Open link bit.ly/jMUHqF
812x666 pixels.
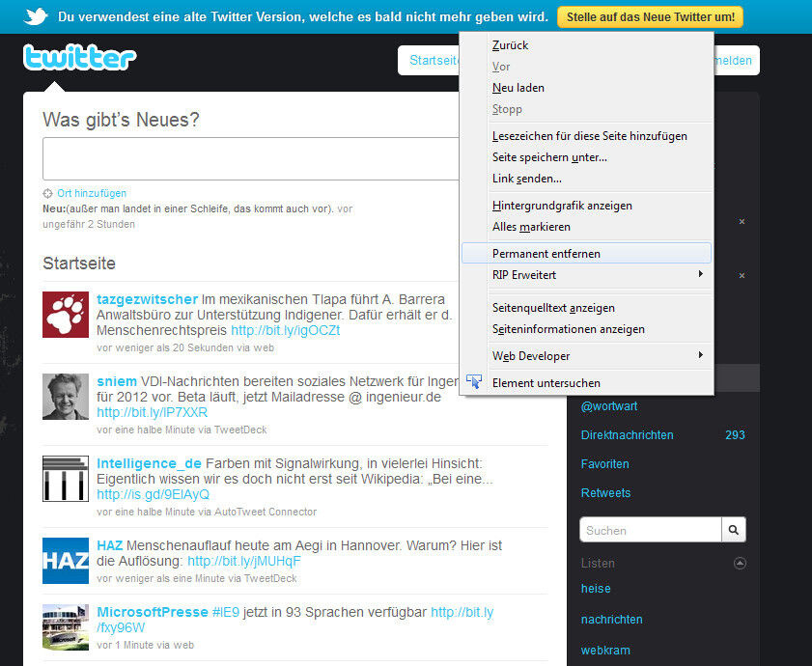click(244, 561)
